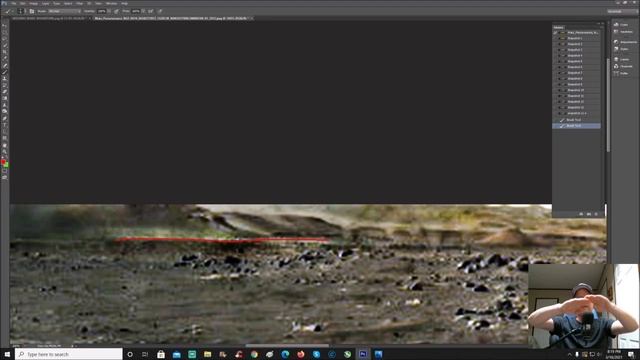Set history brush source to Snapshot 5

click(x=555, y=61)
